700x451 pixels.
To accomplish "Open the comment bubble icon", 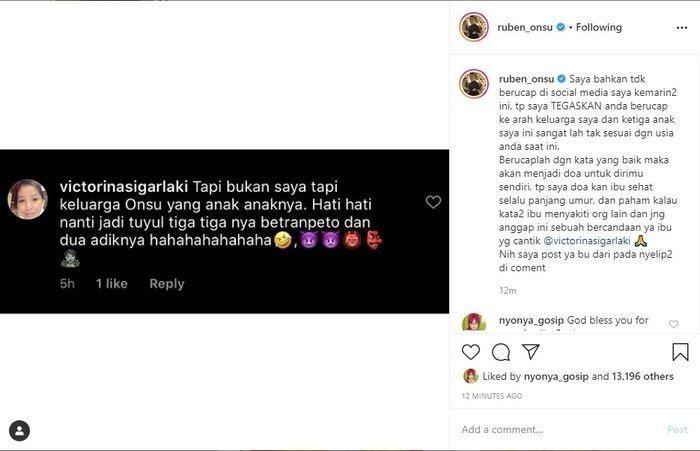I will point(501,352).
